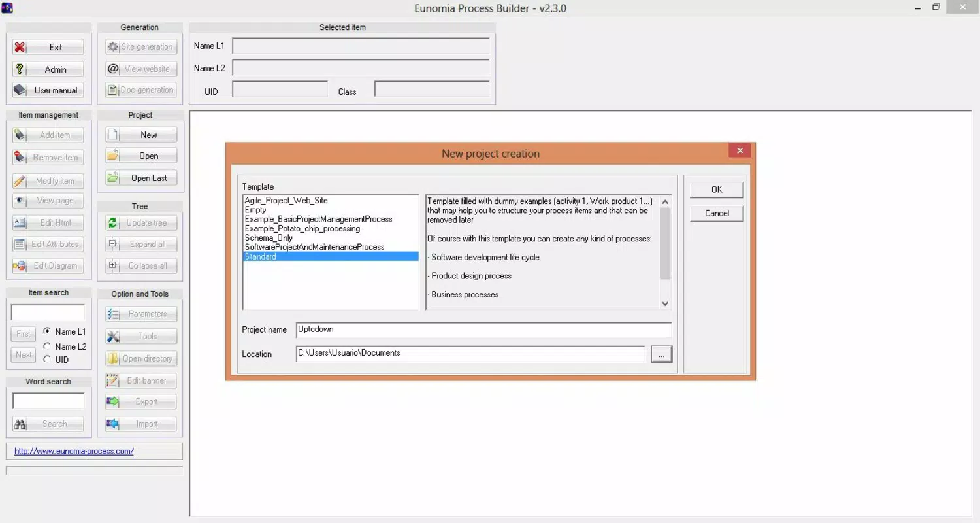Screen dimensions: 980x523
Task: Click the Word search text field
Action: (x=48, y=401)
